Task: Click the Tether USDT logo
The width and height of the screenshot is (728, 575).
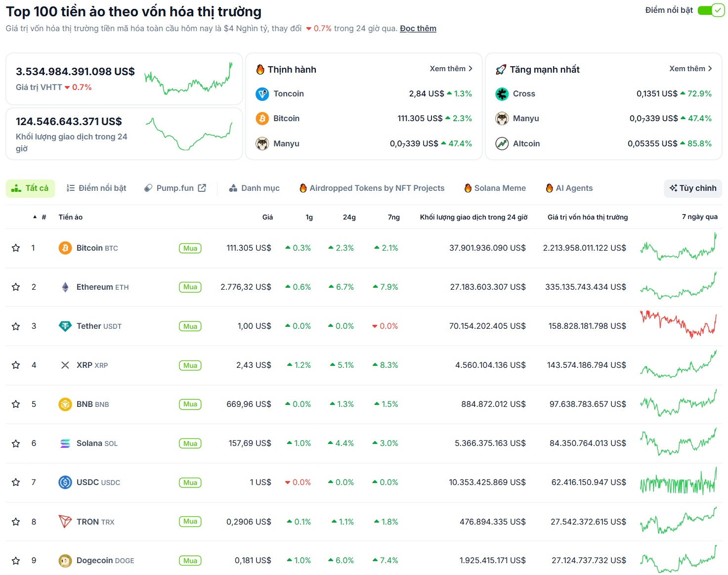Action: click(x=65, y=326)
